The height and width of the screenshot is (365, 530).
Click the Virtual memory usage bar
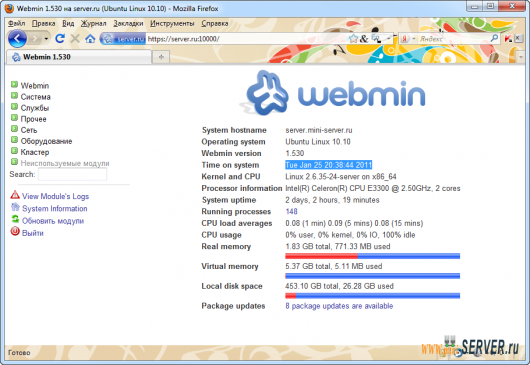372,276
